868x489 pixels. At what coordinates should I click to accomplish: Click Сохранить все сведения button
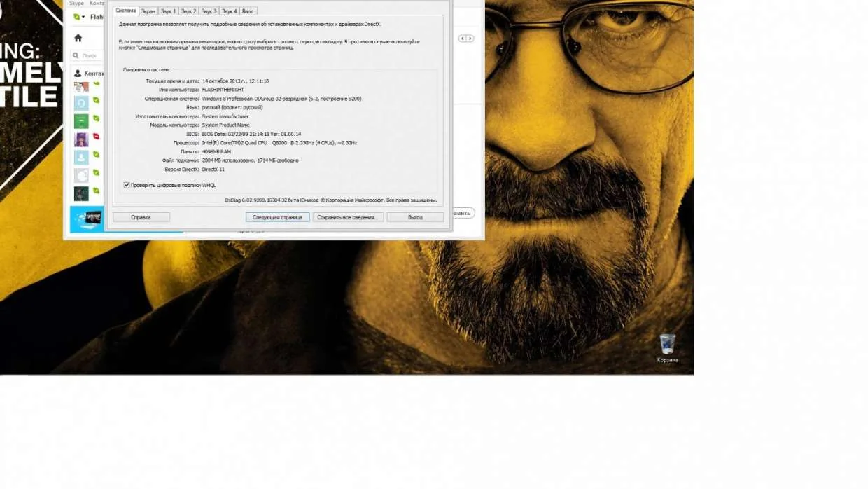(x=348, y=217)
